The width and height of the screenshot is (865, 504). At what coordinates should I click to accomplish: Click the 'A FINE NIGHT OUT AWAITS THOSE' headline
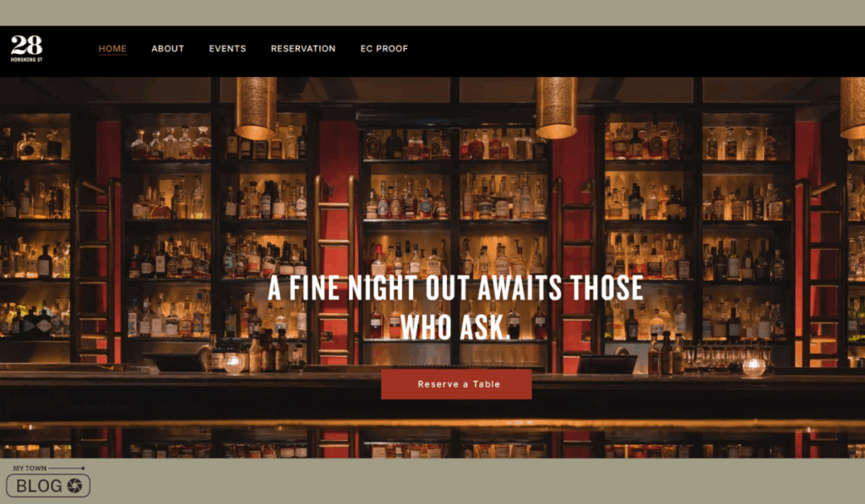[455, 289]
